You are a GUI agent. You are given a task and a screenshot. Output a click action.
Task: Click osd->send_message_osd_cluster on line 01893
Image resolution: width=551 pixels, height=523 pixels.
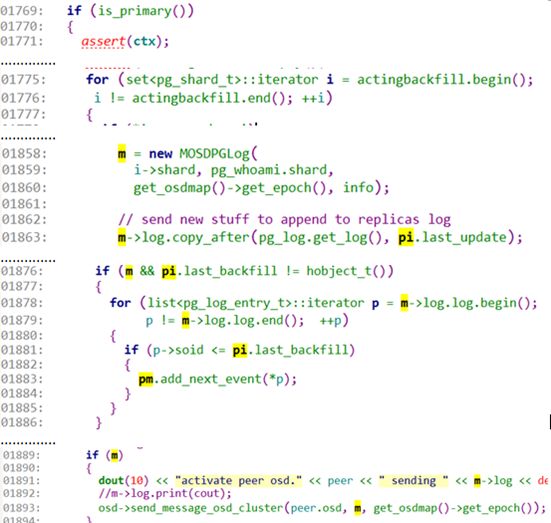(x=191, y=508)
